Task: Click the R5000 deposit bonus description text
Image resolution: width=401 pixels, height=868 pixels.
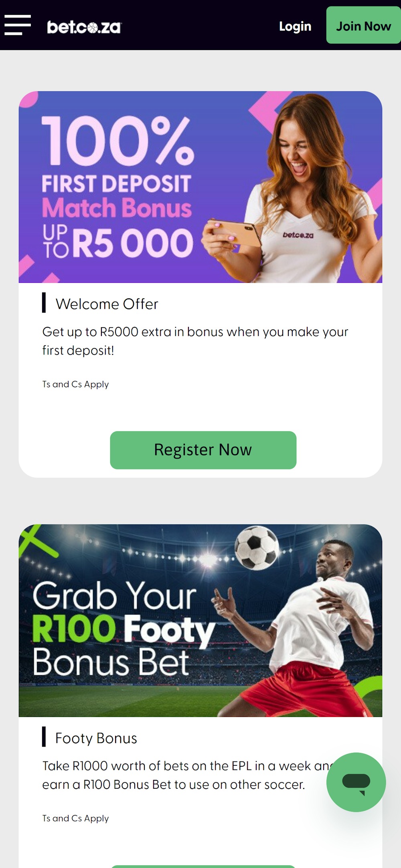Action: [195, 340]
